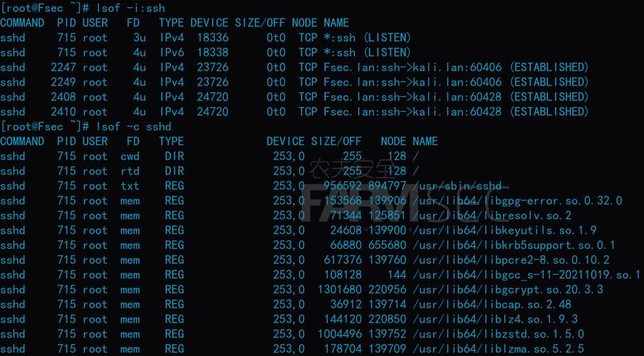This screenshot has height=356, width=644.
Task: Click the 'lsof -c sshd' command line
Action: pyautogui.click(x=134, y=127)
